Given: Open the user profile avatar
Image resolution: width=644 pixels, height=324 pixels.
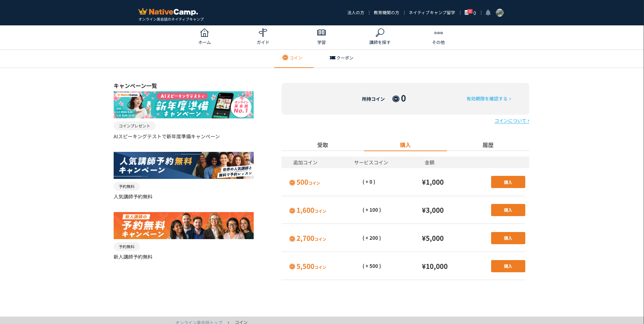Looking at the screenshot, I should [x=500, y=13].
